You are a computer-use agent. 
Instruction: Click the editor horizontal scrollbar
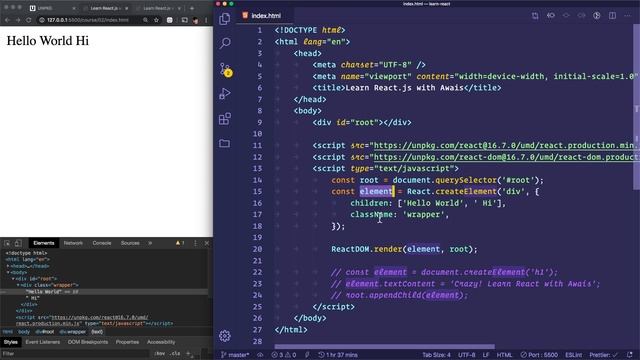384,347
